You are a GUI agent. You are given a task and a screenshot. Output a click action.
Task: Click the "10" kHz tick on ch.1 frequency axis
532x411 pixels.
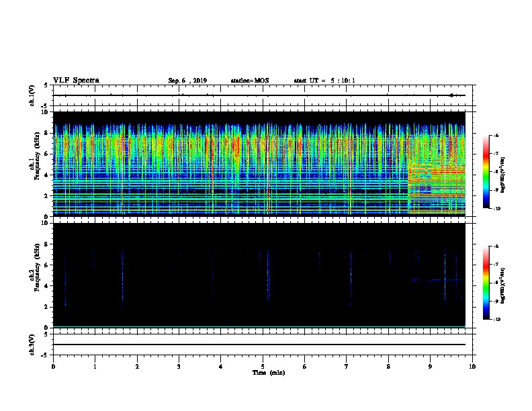[45, 112]
